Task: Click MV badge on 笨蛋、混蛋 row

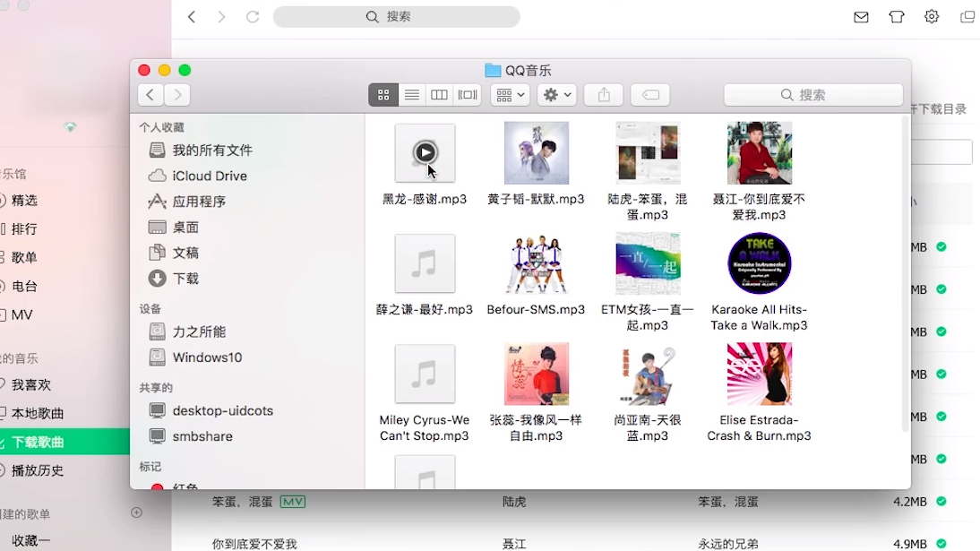Action: click(x=293, y=502)
